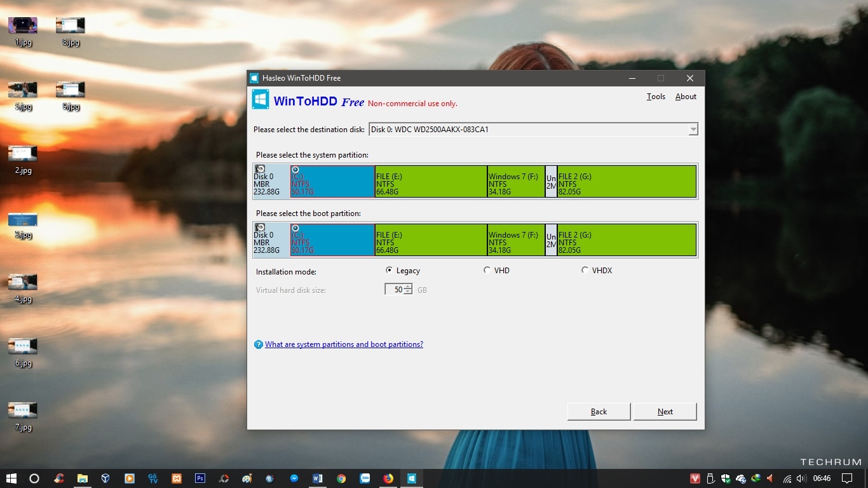Select the VHD installation mode
The image size is (868, 488).
[496, 271]
